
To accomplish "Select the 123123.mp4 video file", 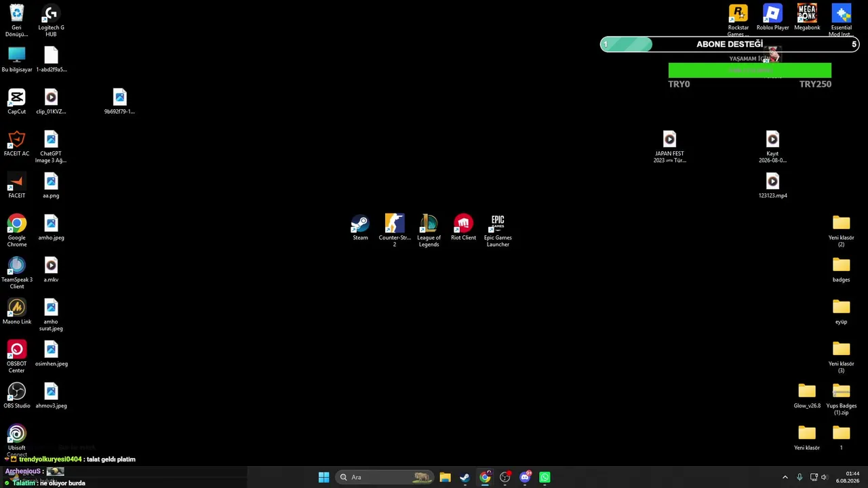I will click(772, 186).
